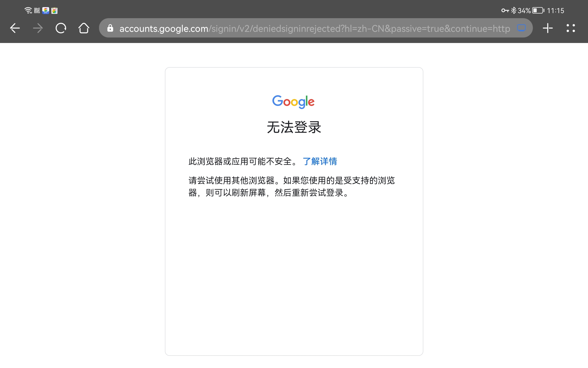Tap the Bluetooth status icon

513,11
